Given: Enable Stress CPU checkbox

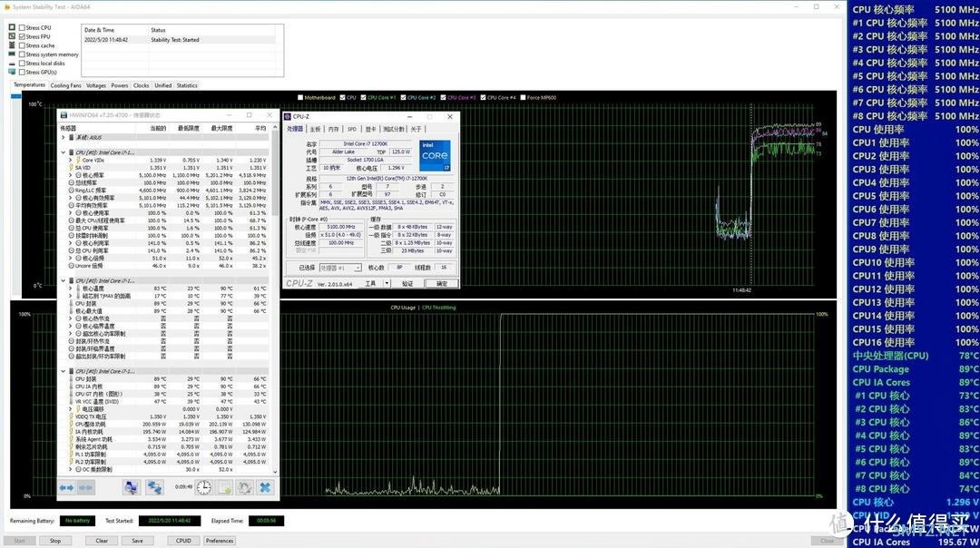Looking at the screenshot, I should [x=22, y=27].
